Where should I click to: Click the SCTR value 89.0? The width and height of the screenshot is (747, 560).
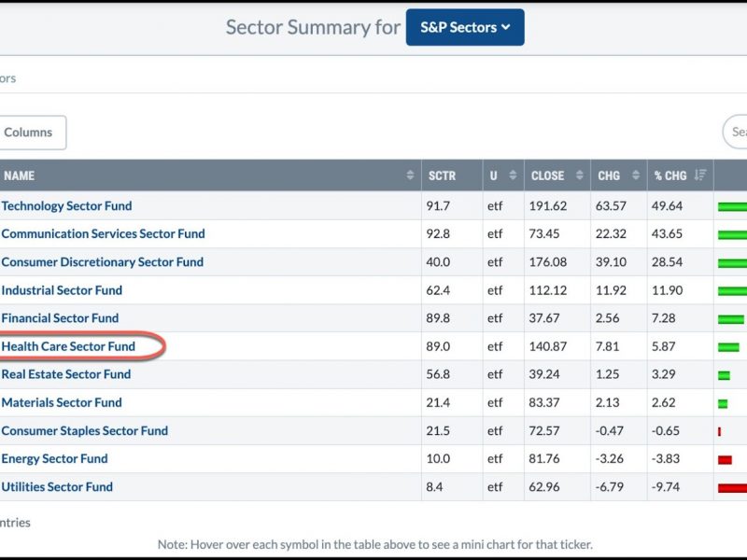coord(438,346)
